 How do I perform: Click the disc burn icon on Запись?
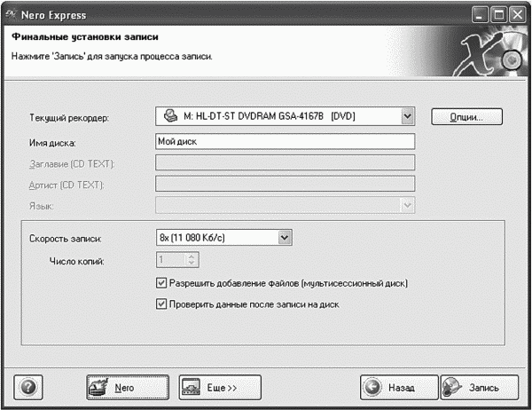452,387
